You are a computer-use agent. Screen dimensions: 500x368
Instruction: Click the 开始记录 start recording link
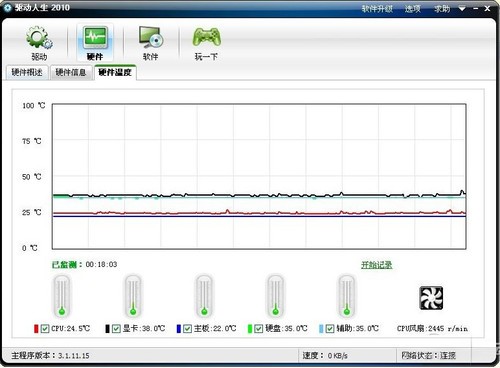[x=377, y=265]
